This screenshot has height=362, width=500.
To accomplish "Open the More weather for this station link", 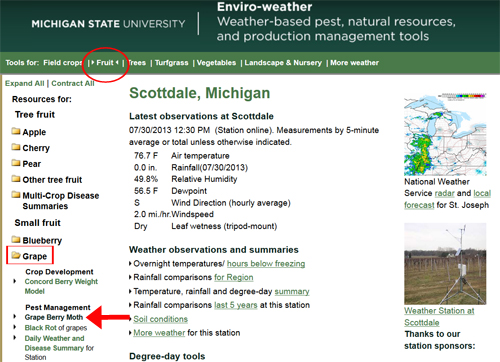I will tap(159, 333).
